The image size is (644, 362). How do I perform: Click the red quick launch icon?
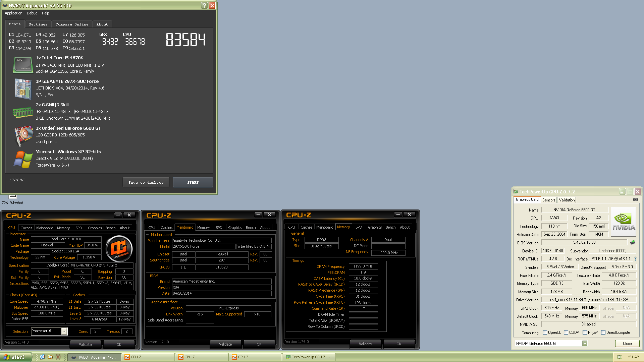(58, 357)
